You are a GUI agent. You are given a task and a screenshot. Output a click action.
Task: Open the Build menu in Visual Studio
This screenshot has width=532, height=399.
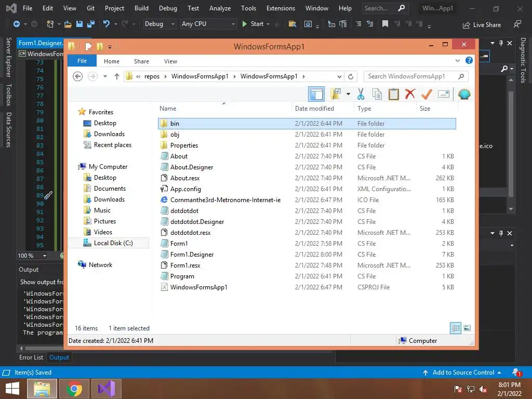click(x=141, y=8)
